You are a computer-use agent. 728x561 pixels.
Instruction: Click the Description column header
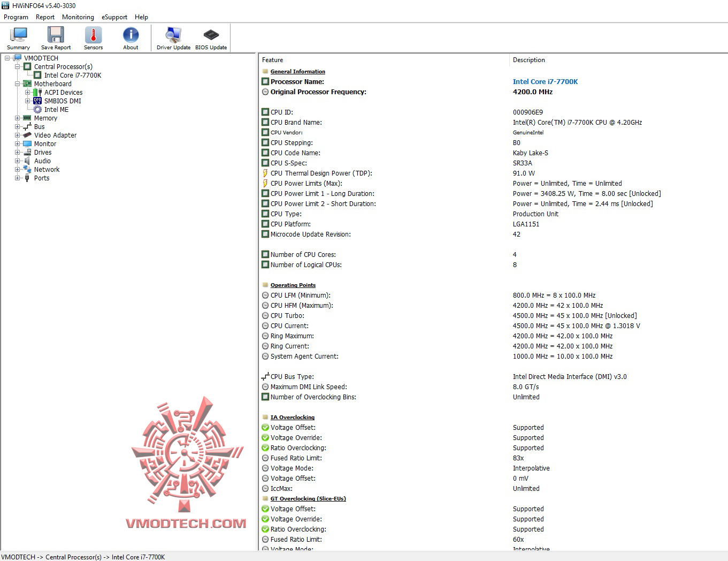618,60
